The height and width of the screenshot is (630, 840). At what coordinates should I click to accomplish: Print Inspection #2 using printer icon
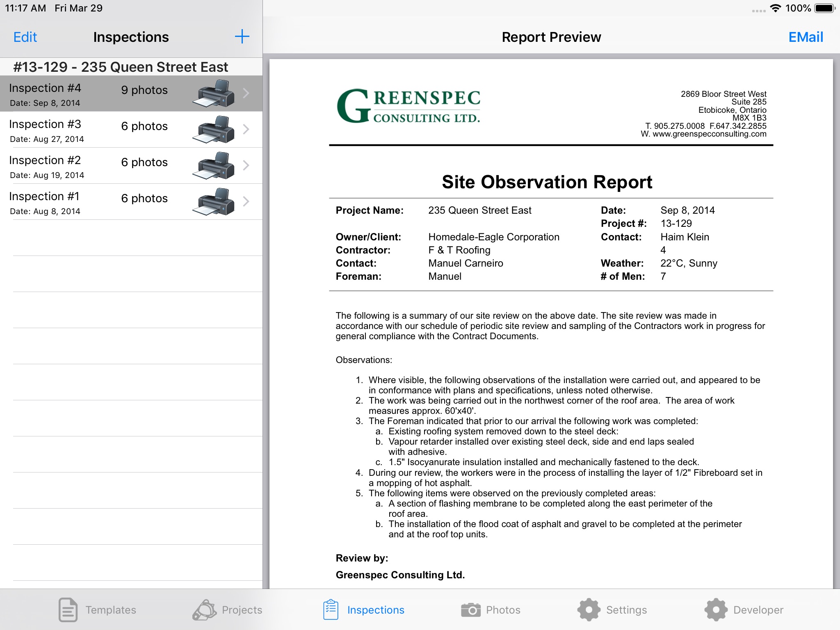coord(213,166)
